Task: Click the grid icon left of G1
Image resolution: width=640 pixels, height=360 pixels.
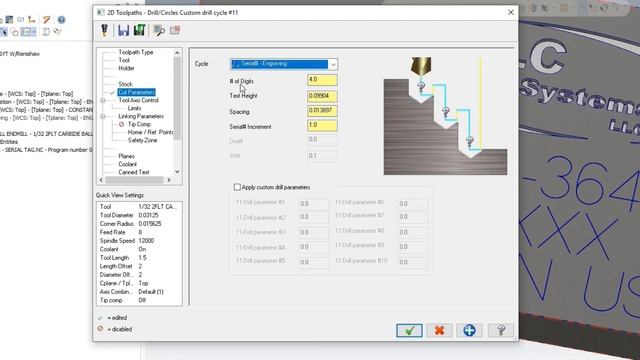Action: coord(9,19)
